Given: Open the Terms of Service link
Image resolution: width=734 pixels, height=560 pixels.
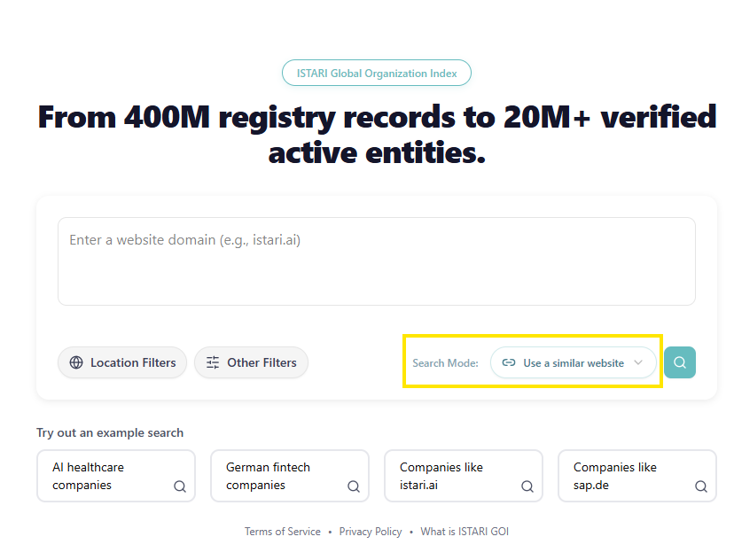Looking at the screenshot, I should (283, 532).
